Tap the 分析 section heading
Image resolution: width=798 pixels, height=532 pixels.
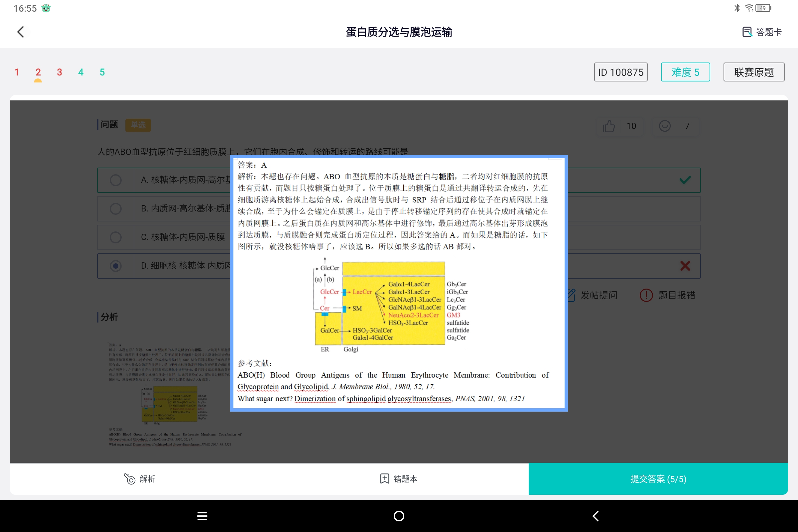tap(109, 317)
